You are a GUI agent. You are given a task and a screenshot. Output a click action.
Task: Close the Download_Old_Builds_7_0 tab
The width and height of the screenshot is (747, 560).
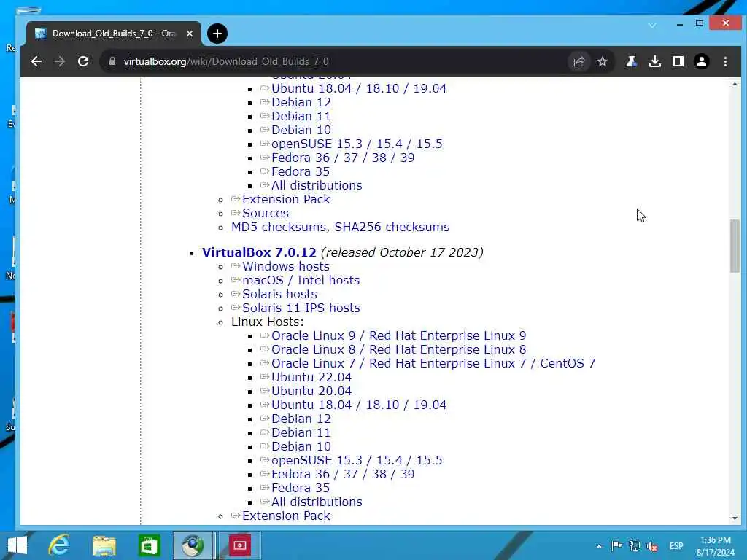click(190, 34)
